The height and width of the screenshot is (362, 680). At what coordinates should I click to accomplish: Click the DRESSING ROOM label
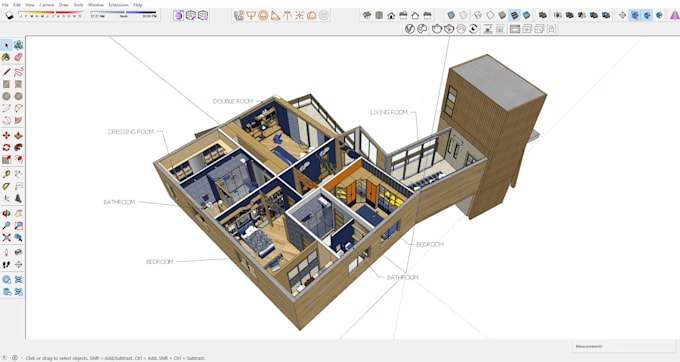pos(131,132)
